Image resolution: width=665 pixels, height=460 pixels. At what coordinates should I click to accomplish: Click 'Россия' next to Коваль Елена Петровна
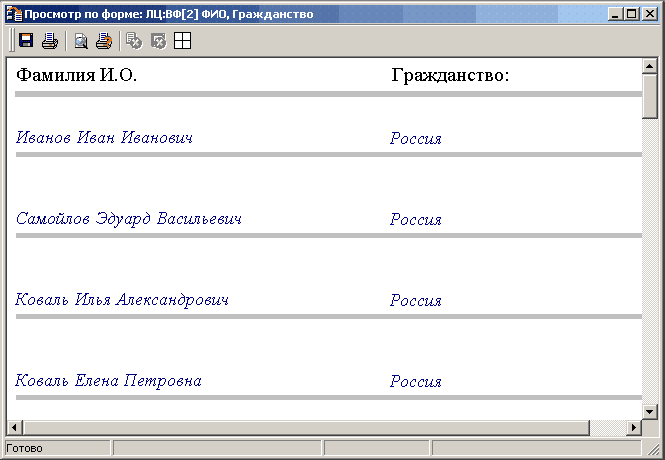(x=416, y=381)
